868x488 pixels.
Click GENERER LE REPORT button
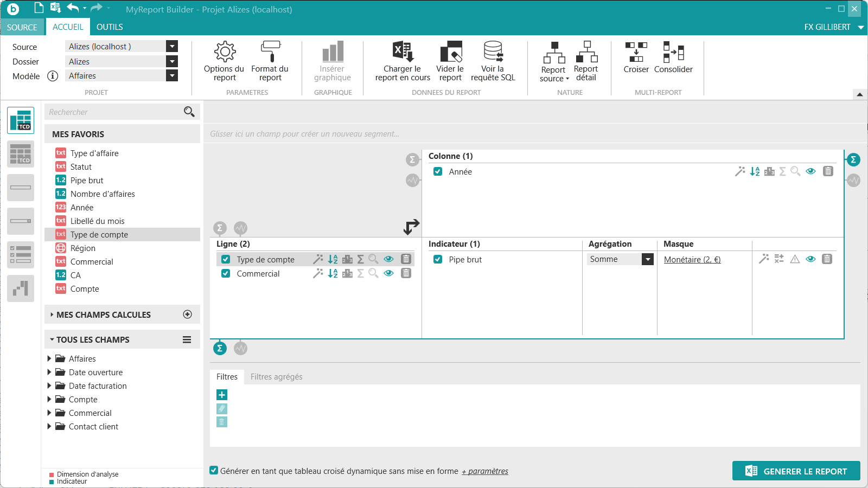click(x=796, y=471)
